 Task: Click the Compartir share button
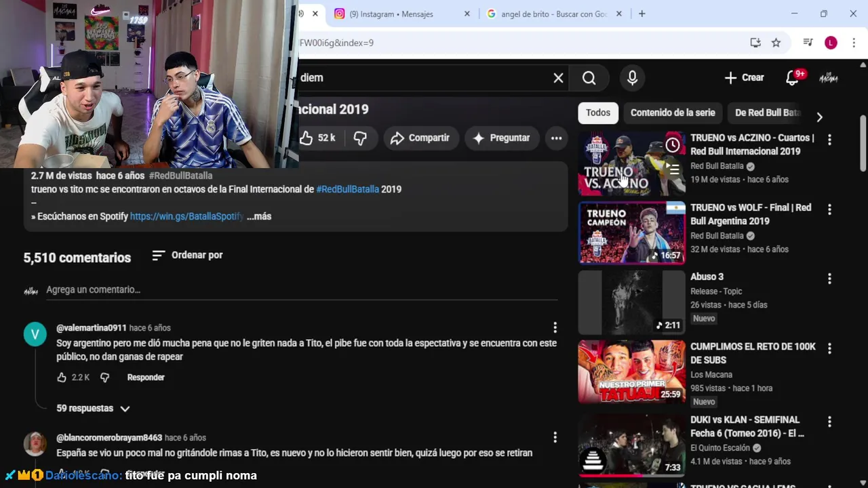[420, 138]
